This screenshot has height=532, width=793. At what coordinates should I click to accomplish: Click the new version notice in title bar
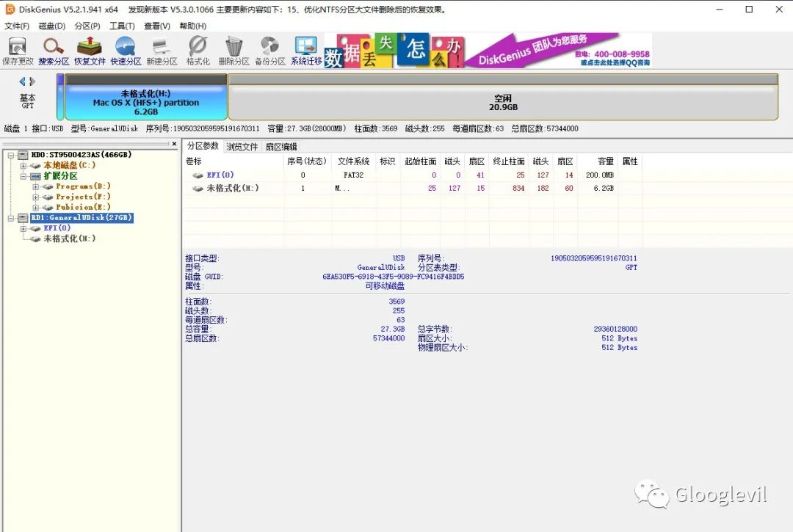289,10
